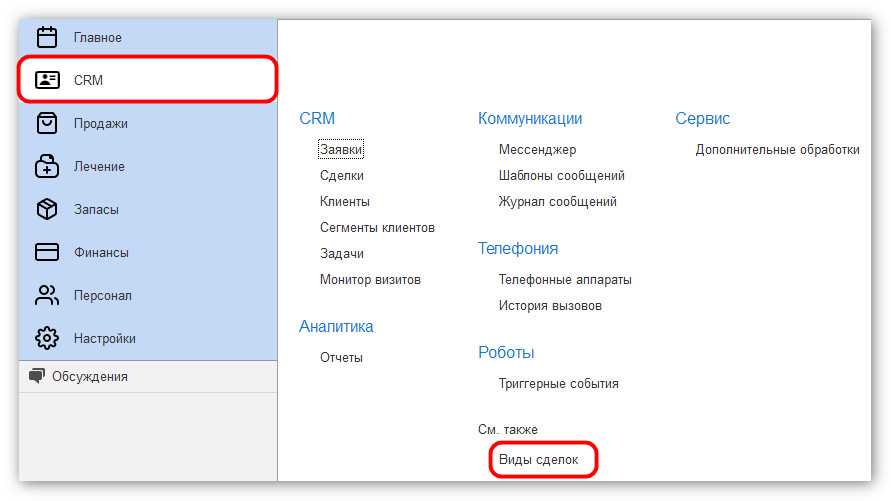Click the Персонал people icon
This screenshot has height=501, width=891.
tap(47, 295)
